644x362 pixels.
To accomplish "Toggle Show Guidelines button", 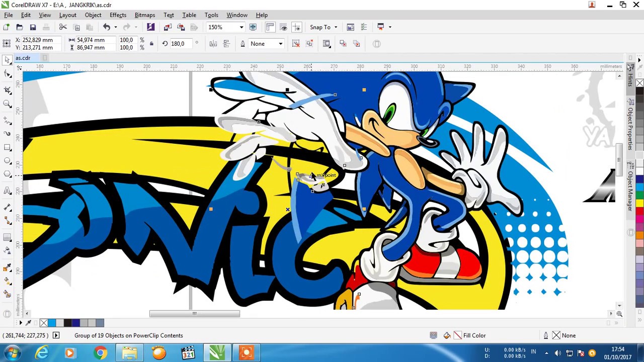I will pos(297,27).
